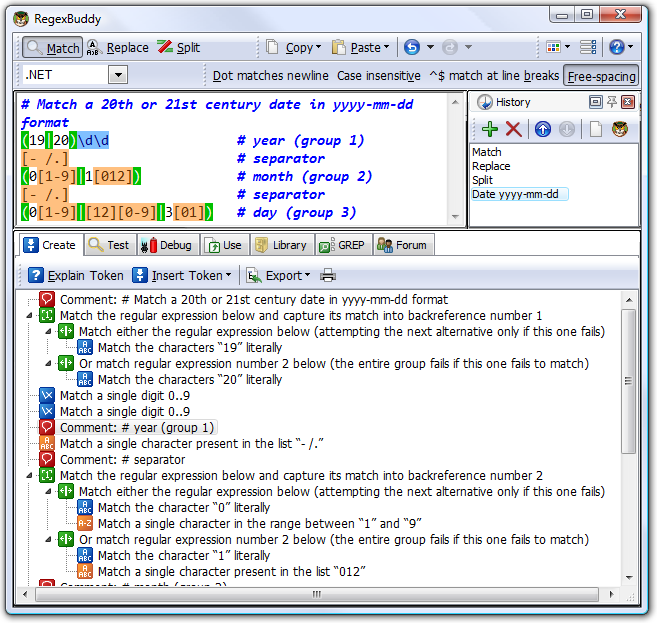This screenshot has width=657, height=623.
Task: Switch to Replace mode
Action: click(x=118, y=48)
